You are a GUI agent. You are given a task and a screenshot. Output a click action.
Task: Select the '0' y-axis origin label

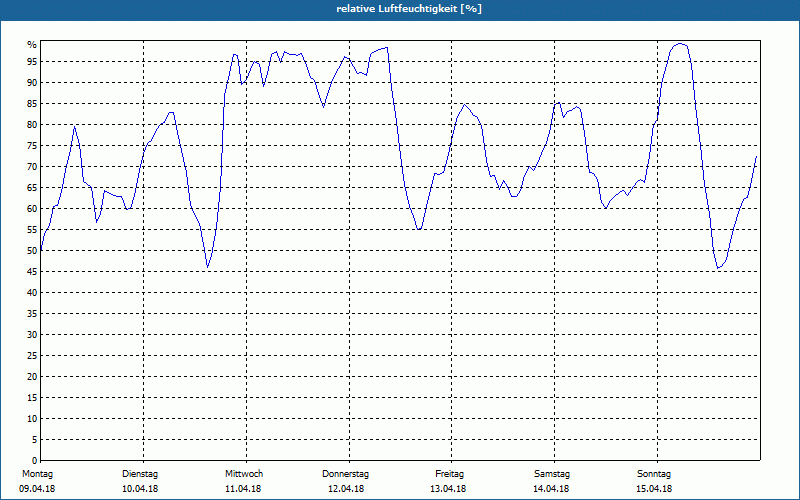35,461
